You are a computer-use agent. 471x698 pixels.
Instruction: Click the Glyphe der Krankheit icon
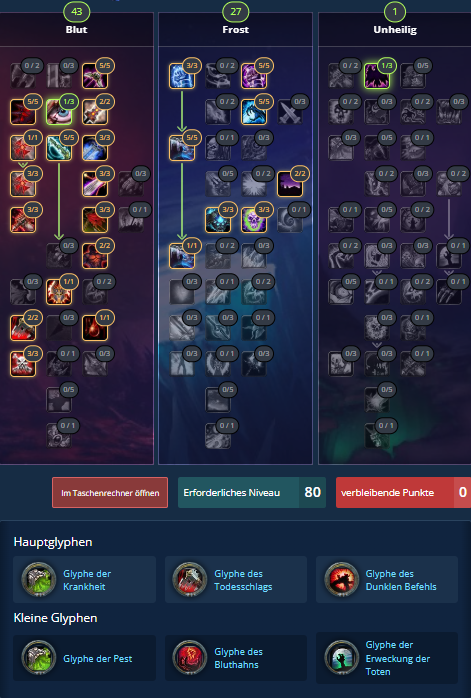[x=39, y=580]
